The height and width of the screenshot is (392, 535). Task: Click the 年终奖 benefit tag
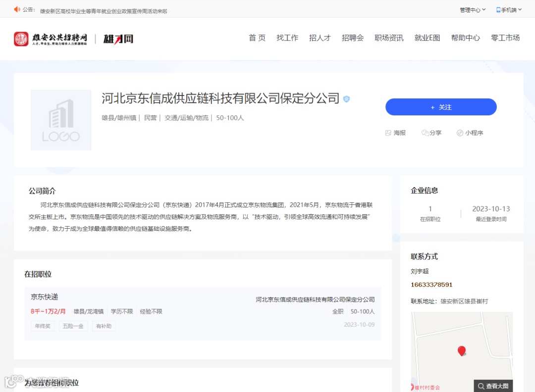coord(43,326)
